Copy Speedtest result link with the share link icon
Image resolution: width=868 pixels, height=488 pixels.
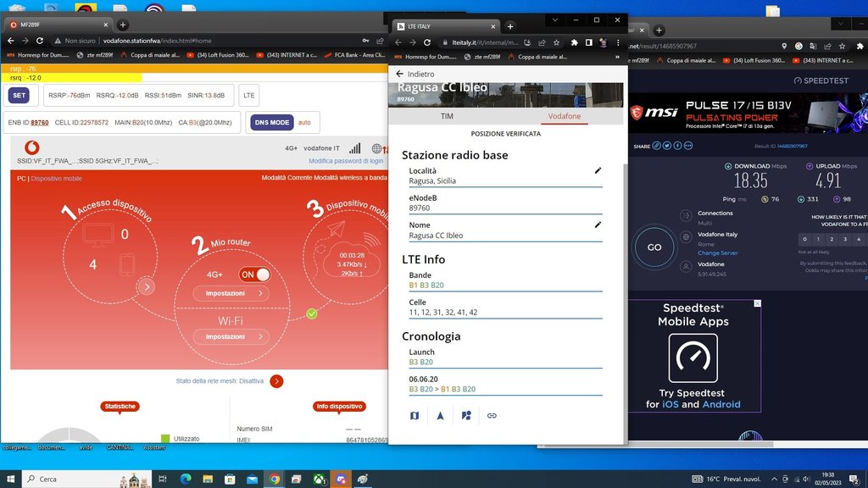click(x=657, y=146)
